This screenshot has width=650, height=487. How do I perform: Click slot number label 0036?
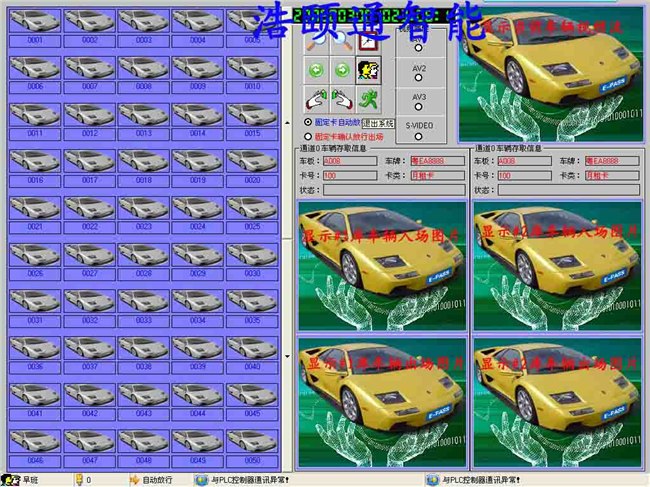point(35,367)
